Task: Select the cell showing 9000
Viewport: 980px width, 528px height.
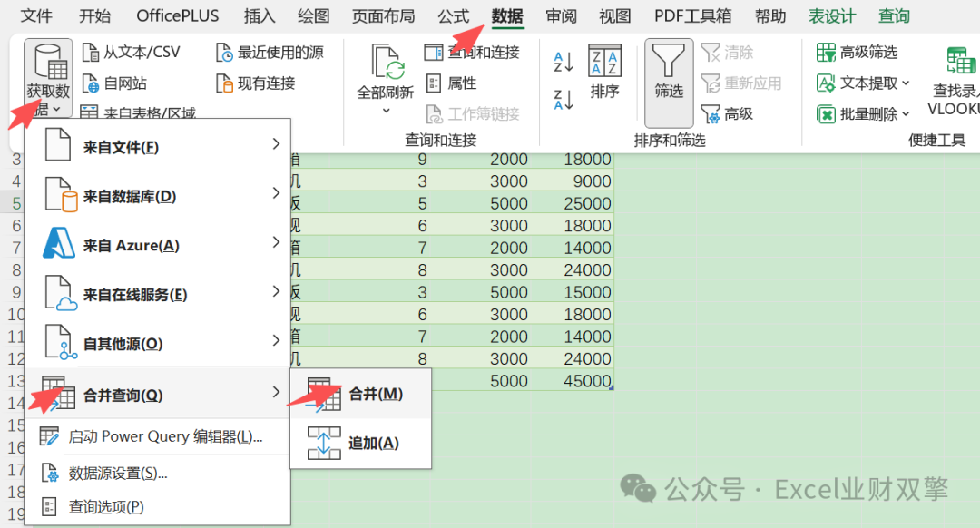Action: (572, 181)
